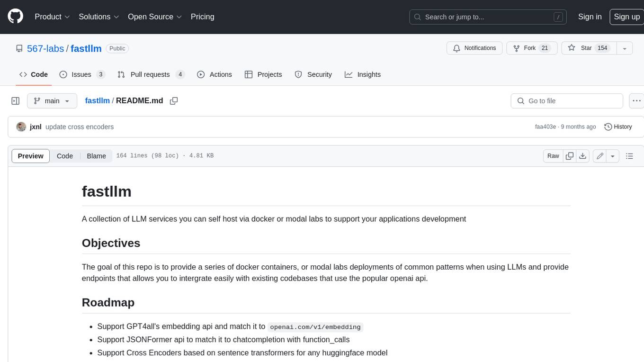Screen dimensions: 644x362
Task: Open the fastllm repository link
Action: click(x=86, y=48)
